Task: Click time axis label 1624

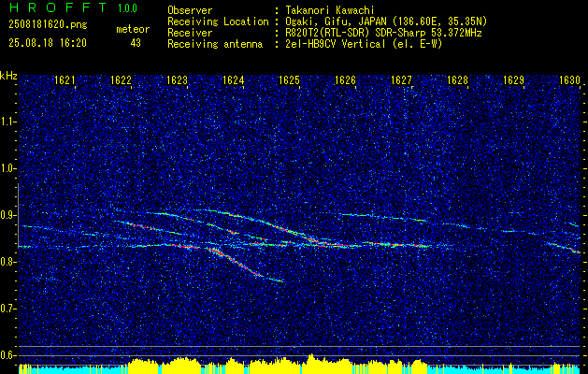Action: tap(234, 80)
